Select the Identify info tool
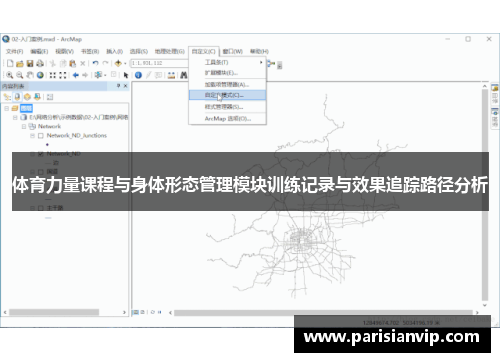Viewport: 500px width, 362px height. pyautogui.click(x=138, y=75)
